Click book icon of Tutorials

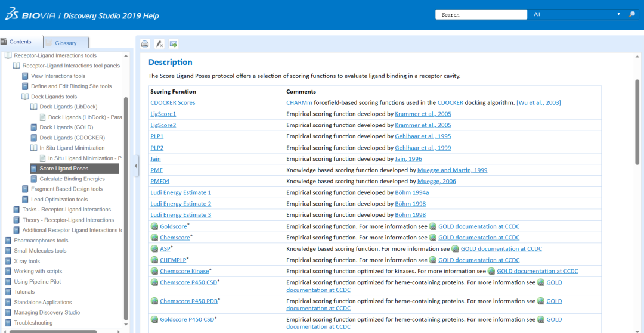tap(8, 292)
